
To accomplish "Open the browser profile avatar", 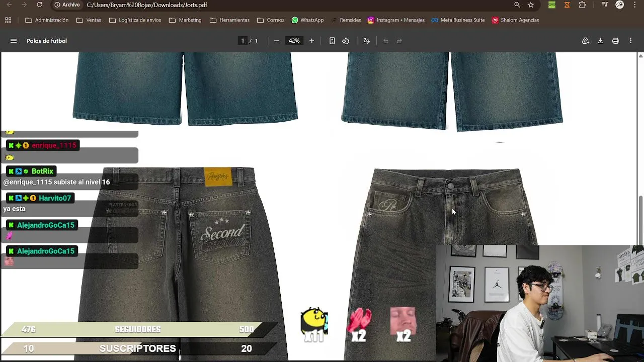I will [x=620, y=5].
